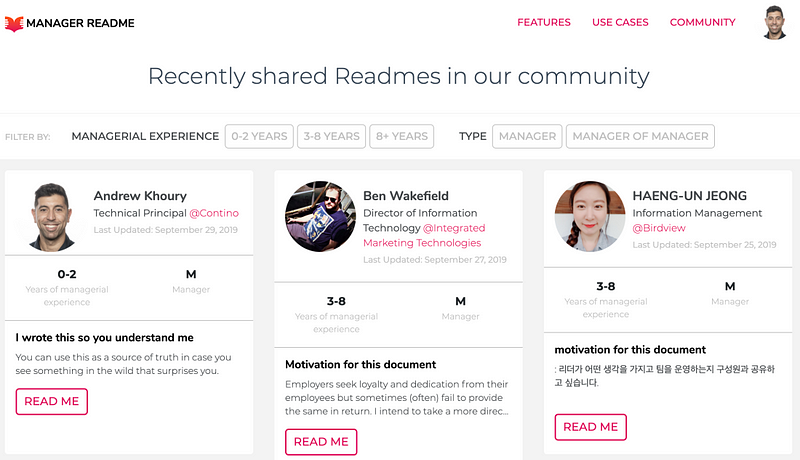
Task: Open Ben Wakefield's Read Me button
Action: (321, 442)
